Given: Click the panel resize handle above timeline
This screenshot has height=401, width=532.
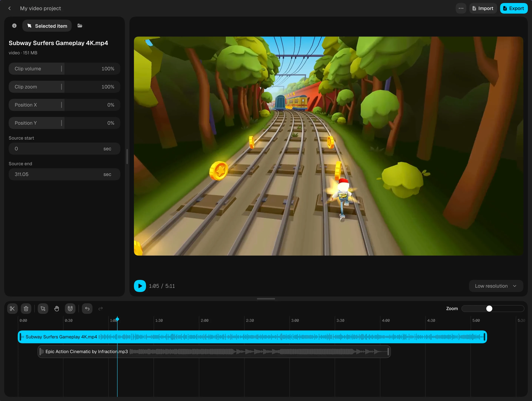Looking at the screenshot, I should tap(266, 299).
